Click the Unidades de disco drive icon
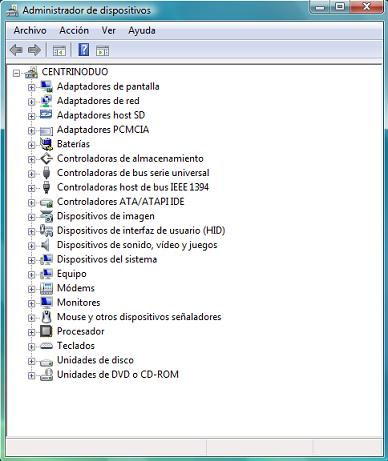The width and height of the screenshot is (388, 461). pyautogui.click(x=46, y=361)
